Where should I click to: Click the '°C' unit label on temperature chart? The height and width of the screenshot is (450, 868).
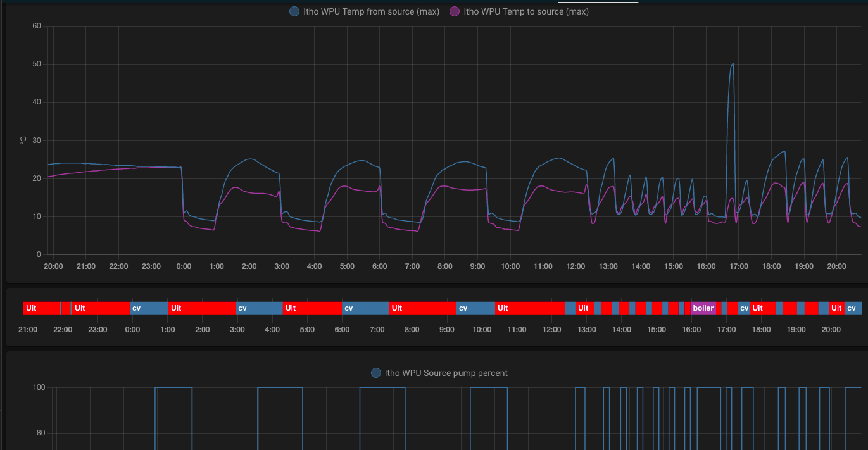coord(23,141)
